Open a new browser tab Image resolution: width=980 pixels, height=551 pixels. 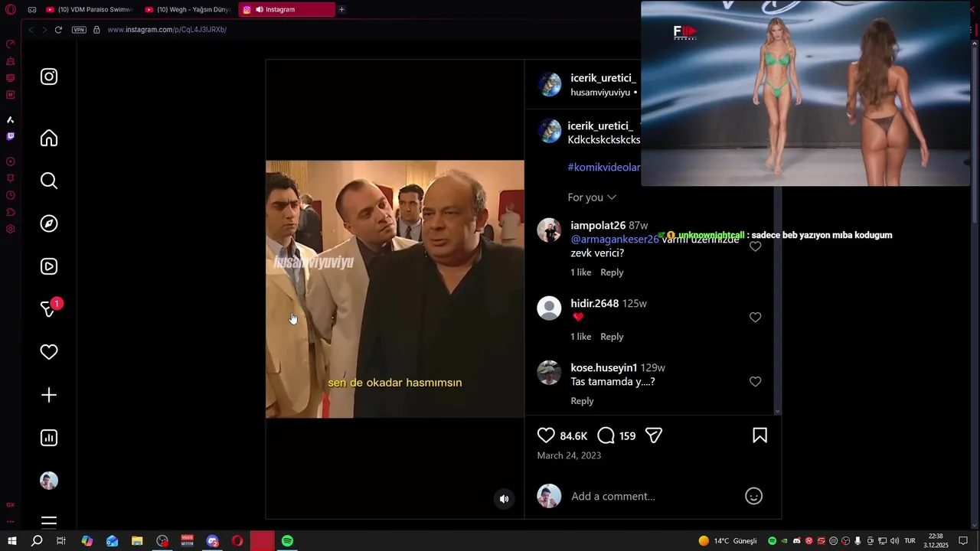point(341,9)
